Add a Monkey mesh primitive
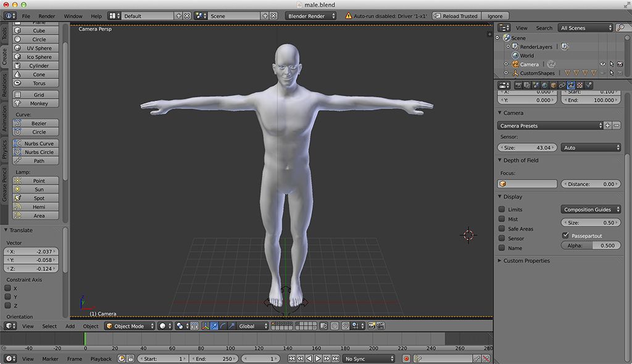The height and width of the screenshot is (364, 632). [x=39, y=104]
